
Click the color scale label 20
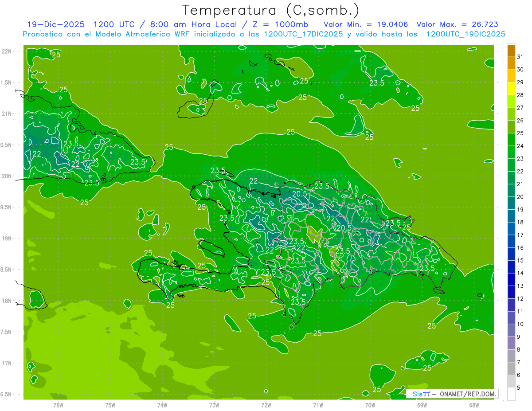point(520,197)
